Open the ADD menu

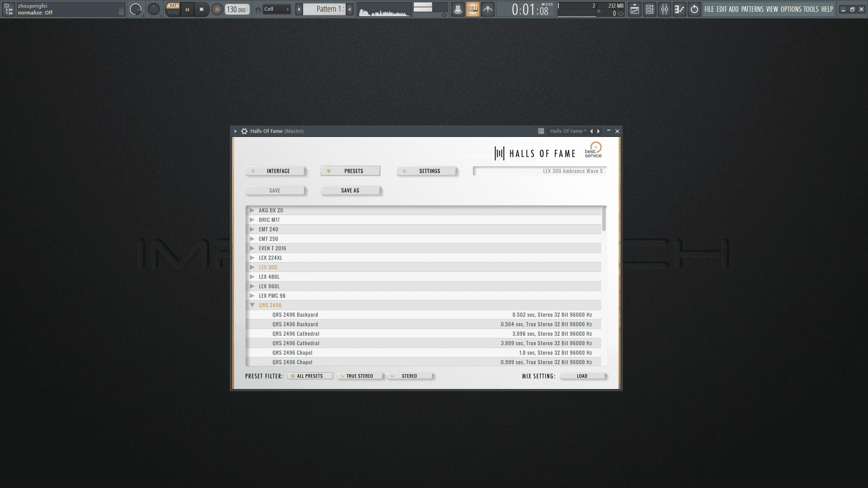point(733,9)
